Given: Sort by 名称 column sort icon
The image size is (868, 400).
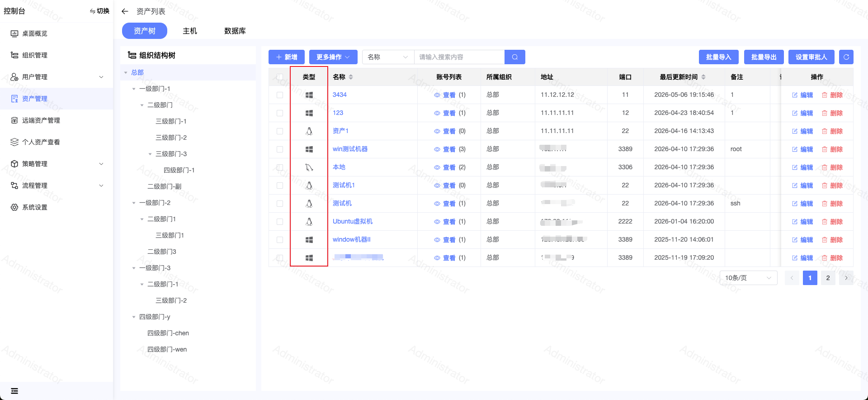Looking at the screenshot, I should click(351, 77).
